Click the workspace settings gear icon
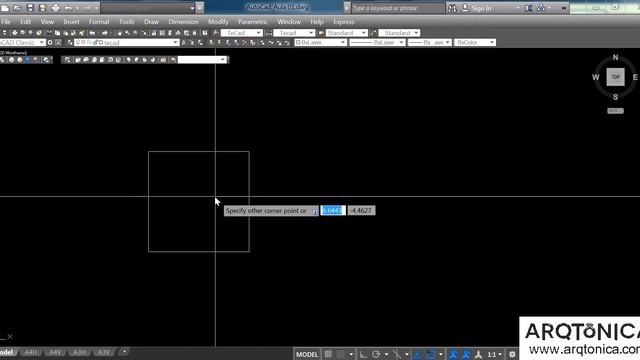The width and height of the screenshot is (640, 360). tap(50, 42)
